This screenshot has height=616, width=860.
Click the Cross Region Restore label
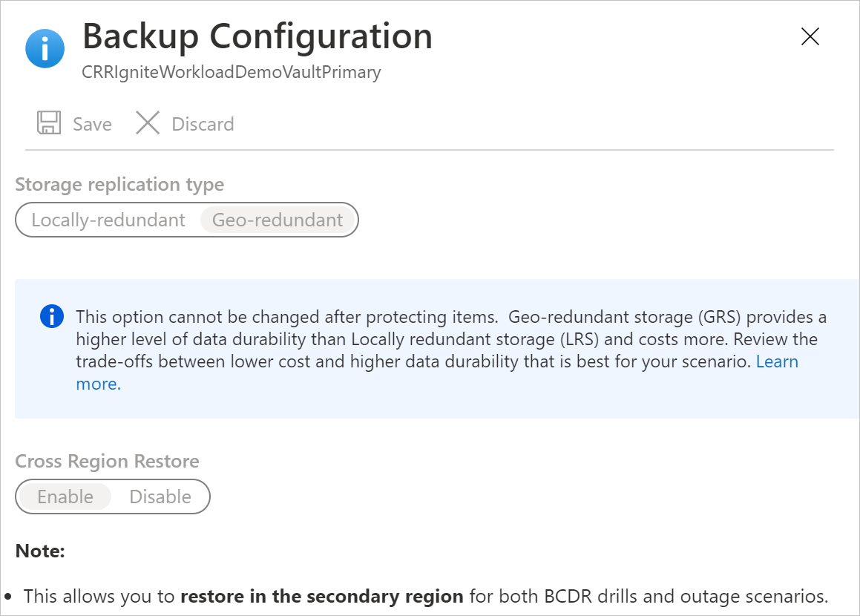[107, 461]
